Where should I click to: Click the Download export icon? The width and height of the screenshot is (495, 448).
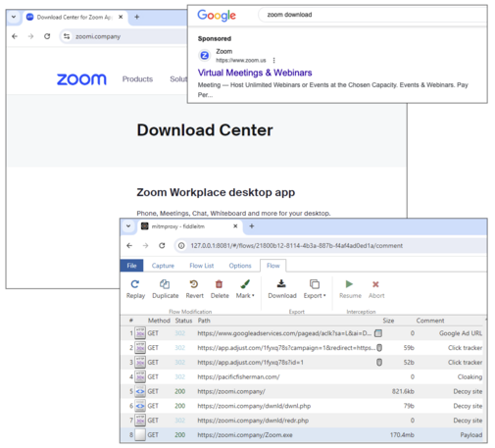click(x=281, y=284)
